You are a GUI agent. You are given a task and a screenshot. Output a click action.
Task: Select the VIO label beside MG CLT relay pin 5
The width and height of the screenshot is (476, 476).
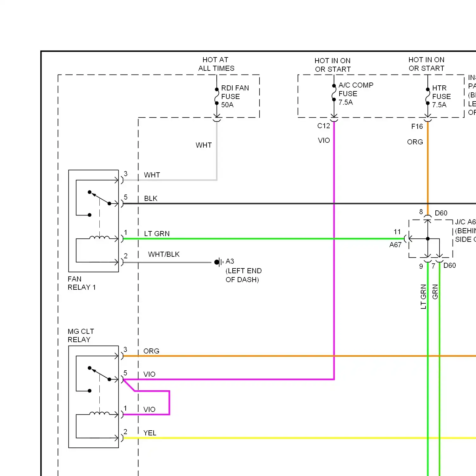pyautogui.click(x=149, y=374)
